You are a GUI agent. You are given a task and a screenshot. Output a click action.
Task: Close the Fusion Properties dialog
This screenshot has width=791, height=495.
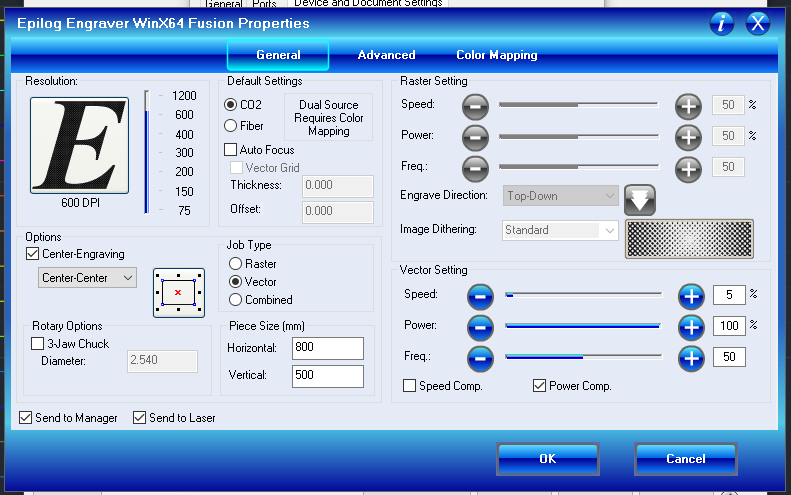pos(758,23)
